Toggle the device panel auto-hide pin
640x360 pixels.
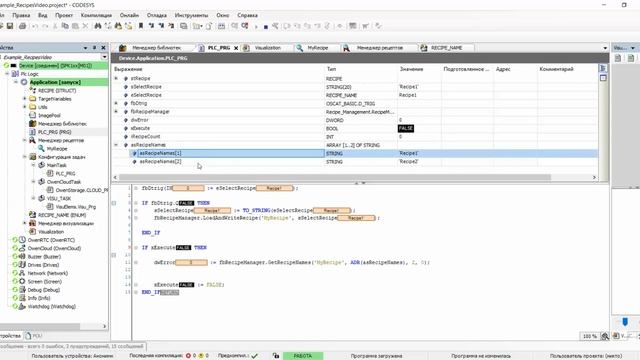coord(94,48)
